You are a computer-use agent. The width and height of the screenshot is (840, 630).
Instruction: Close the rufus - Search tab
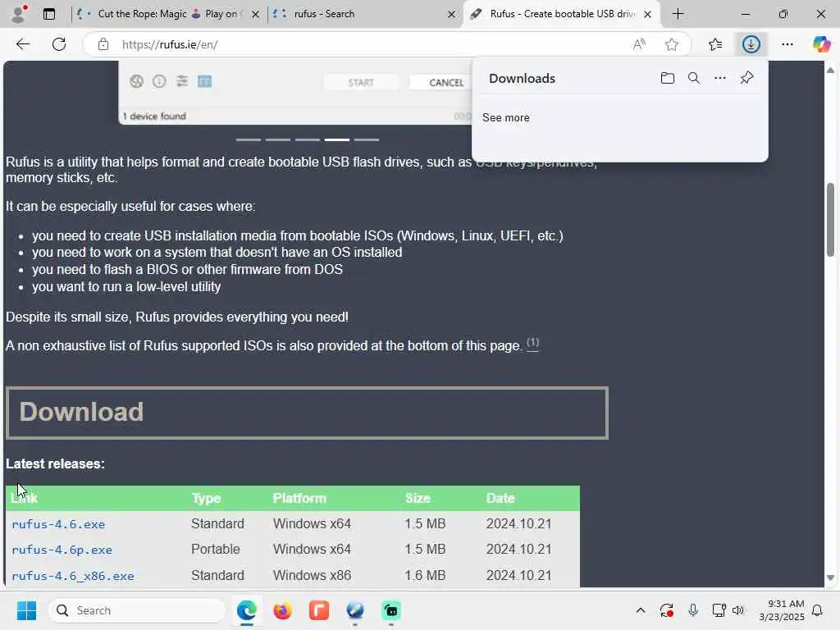click(452, 15)
